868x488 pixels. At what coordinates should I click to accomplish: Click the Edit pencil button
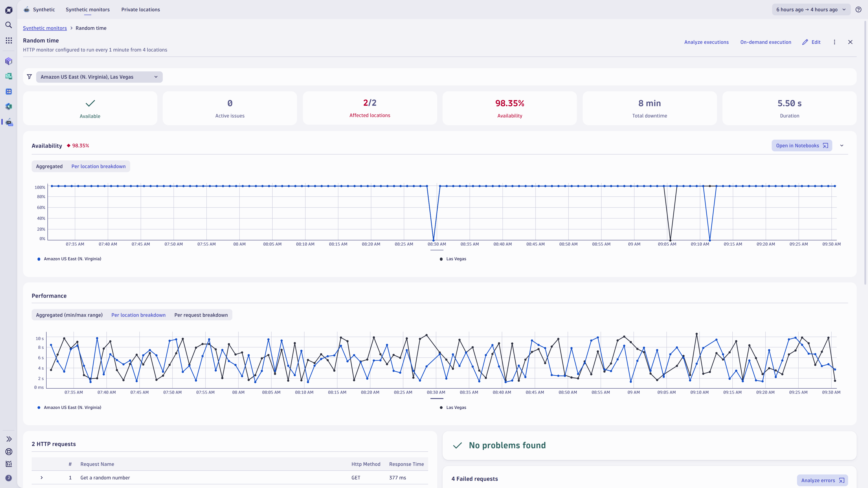pos(811,42)
